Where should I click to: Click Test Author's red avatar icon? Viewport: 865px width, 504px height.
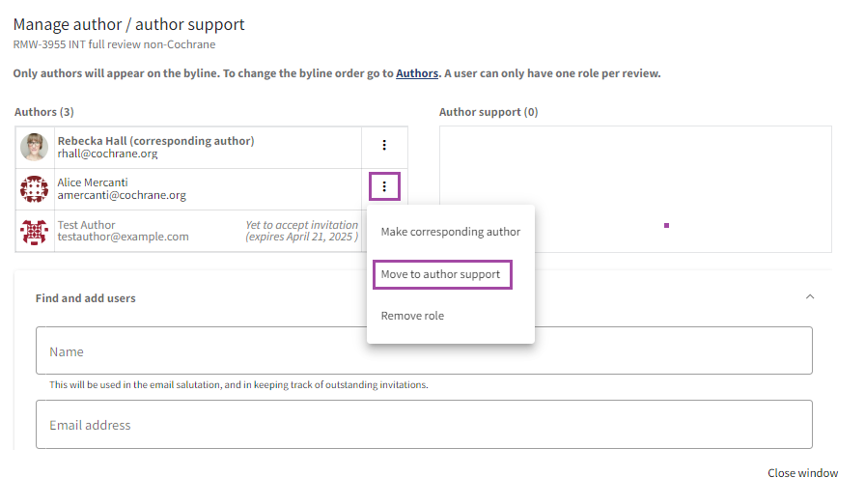35,231
